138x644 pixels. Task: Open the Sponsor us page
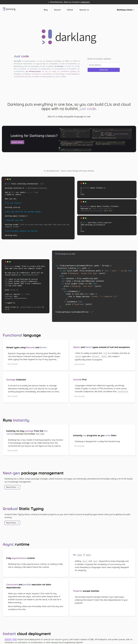point(84,10)
